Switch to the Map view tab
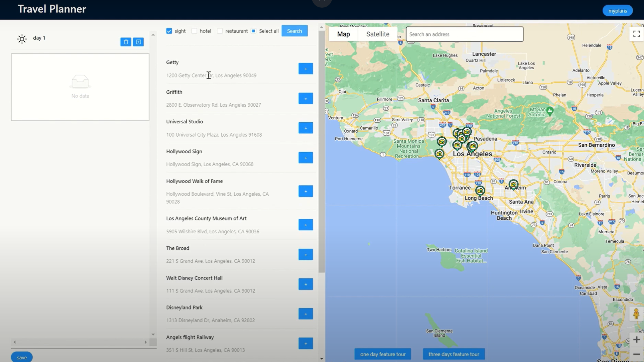The height and width of the screenshot is (362, 644). [343, 34]
